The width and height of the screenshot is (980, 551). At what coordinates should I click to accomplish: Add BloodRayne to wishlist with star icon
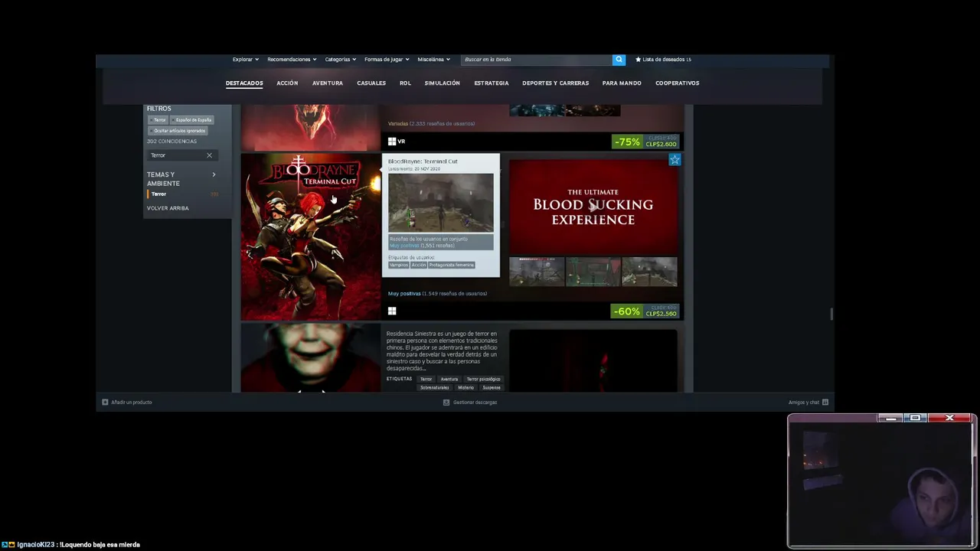pyautogui.click(x=675, y=159)
